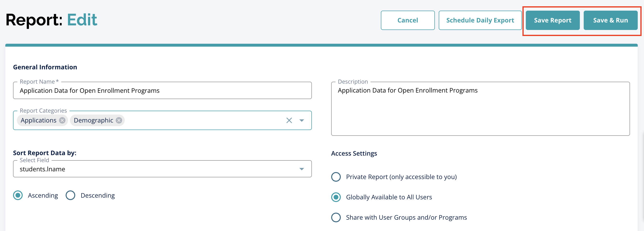This screenshot has width=644, height=231.
Task: Expand the Report Categories dropdown arrow
Action: [x=302, y=121]
